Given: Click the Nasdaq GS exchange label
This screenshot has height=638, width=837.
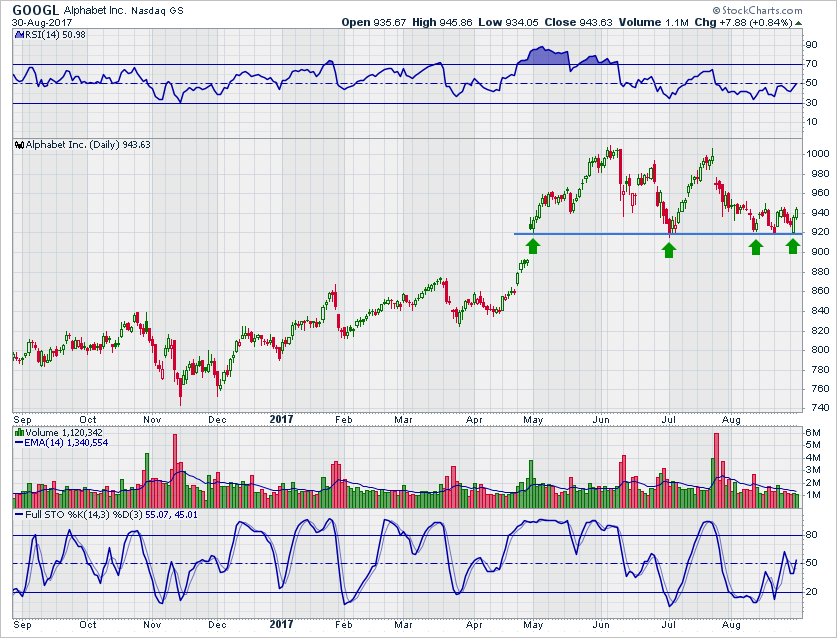Looking at the screenshot, I should (x=157, y=11).
